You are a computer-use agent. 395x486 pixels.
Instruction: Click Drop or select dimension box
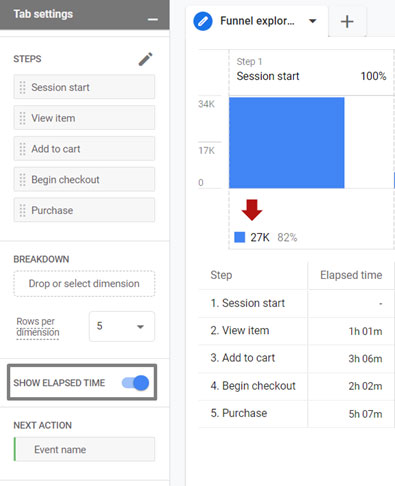[x=84, y=284]
